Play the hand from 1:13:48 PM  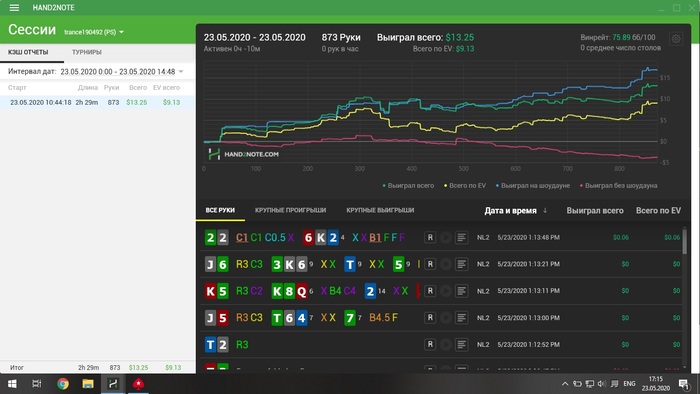(x=446, y=237)
